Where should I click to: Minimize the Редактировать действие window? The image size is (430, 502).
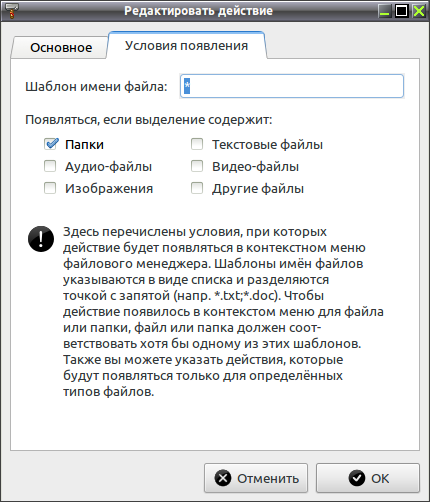click(385, 11)
